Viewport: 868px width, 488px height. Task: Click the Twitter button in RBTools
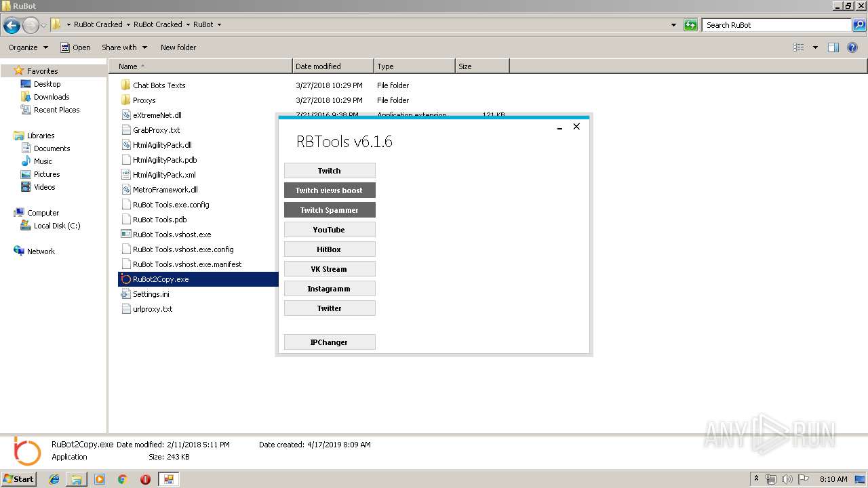coord(330,308)
